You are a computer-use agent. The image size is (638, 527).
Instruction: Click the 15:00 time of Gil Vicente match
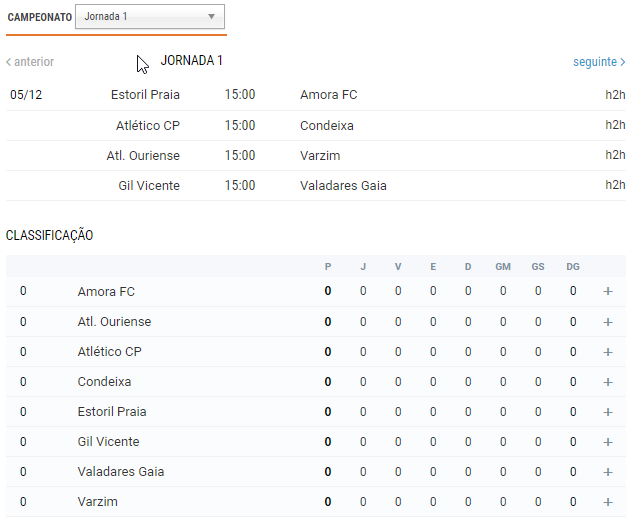[240, 186]
